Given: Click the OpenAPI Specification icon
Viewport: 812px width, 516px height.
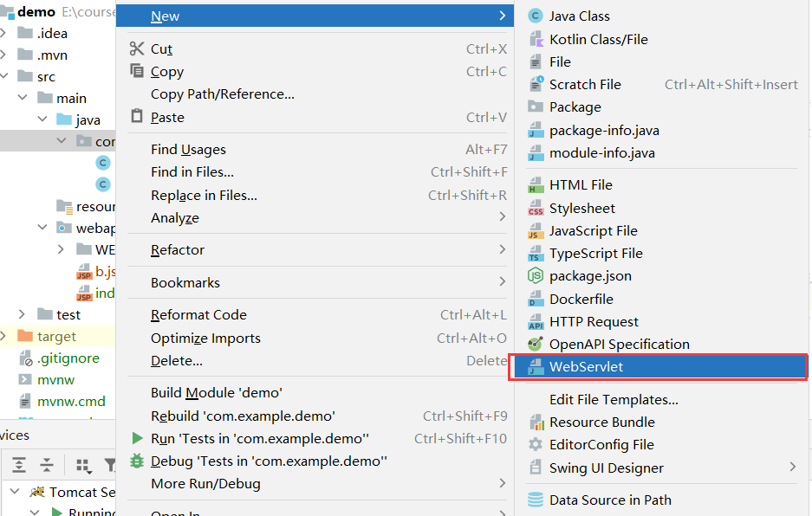Looking at the screenshot, I should click(x=535, y=344).
